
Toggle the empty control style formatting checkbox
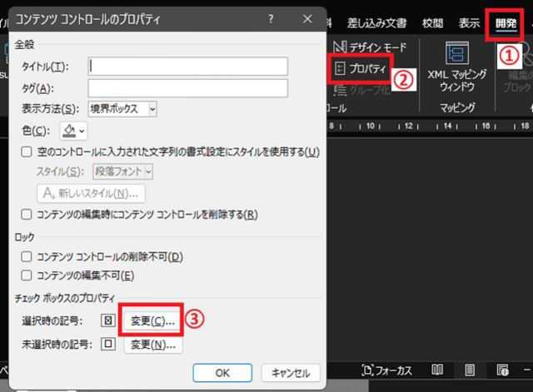click(27, 151)
